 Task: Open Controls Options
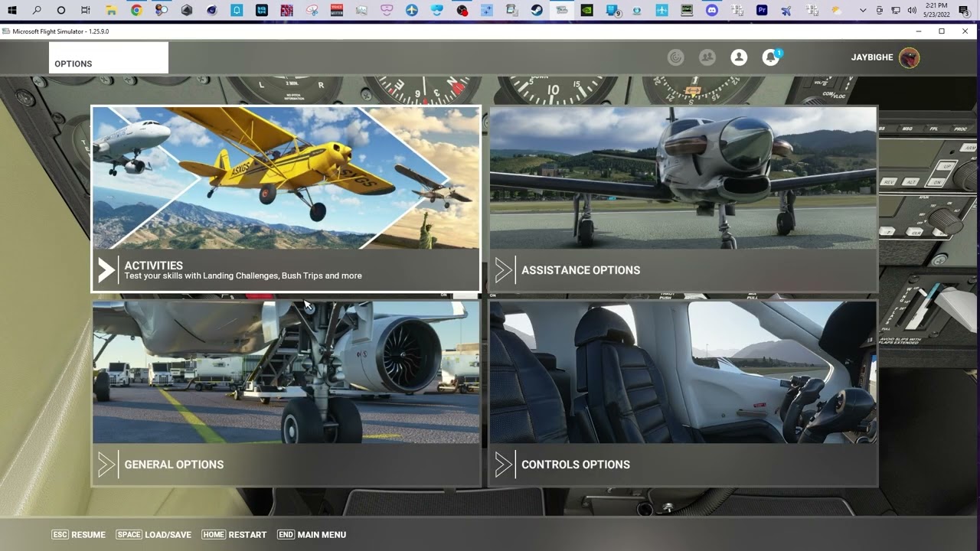click(683, 393)
